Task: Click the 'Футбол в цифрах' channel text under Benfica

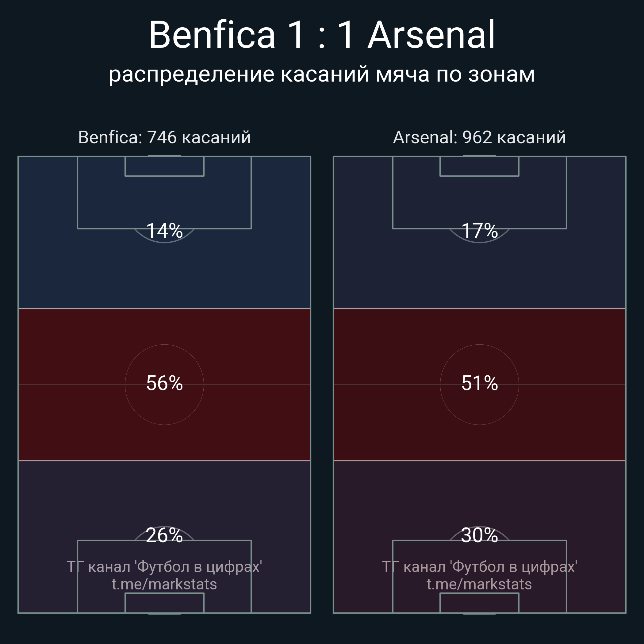Action: (164, 567)
